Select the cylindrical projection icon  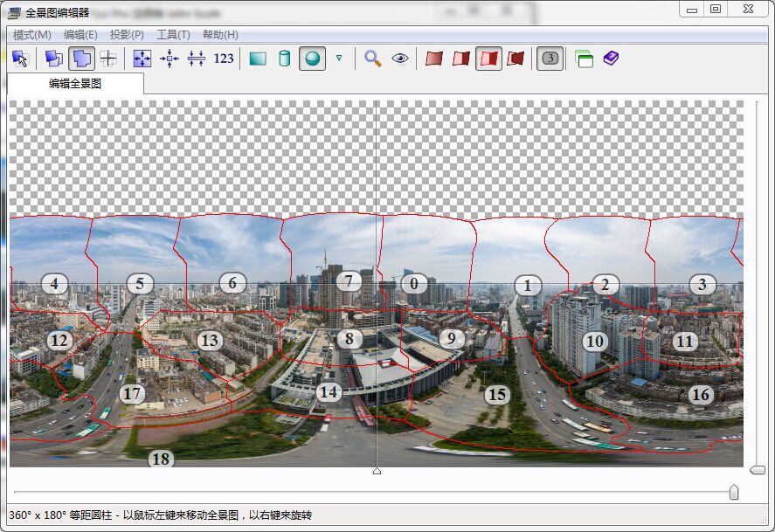(285, 59)
